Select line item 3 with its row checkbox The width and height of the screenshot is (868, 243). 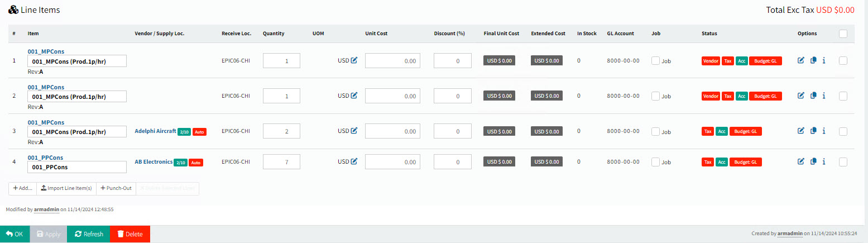tap(843, 131)
